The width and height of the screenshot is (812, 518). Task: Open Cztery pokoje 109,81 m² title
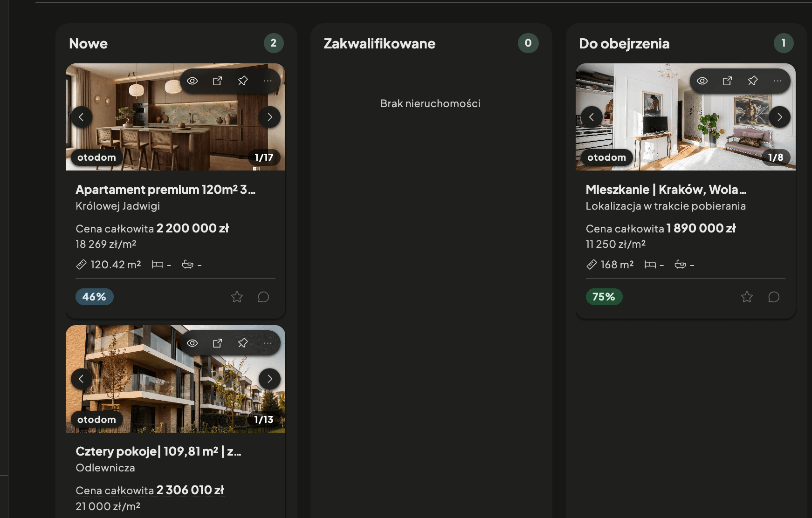click(158, 451)
